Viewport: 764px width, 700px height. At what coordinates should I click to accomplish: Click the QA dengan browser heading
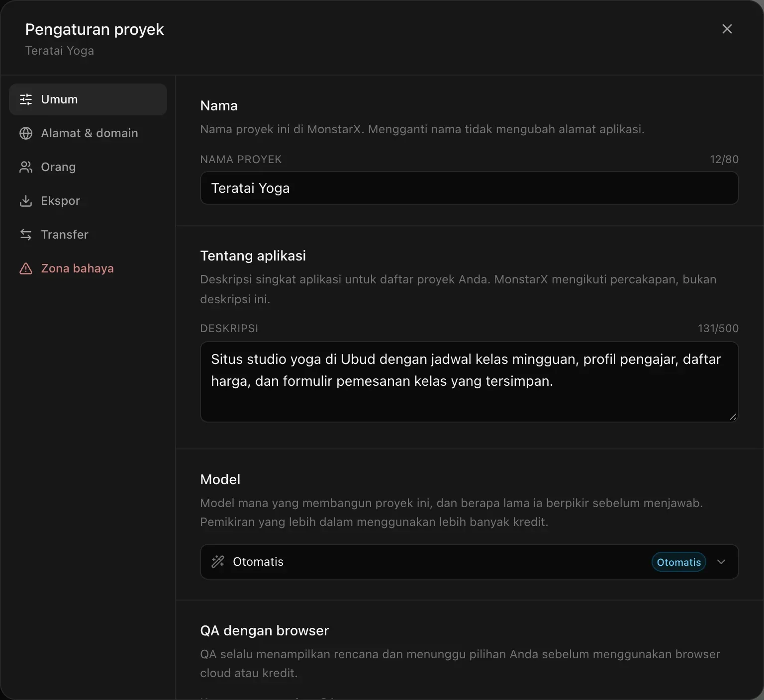click(265, 630)
